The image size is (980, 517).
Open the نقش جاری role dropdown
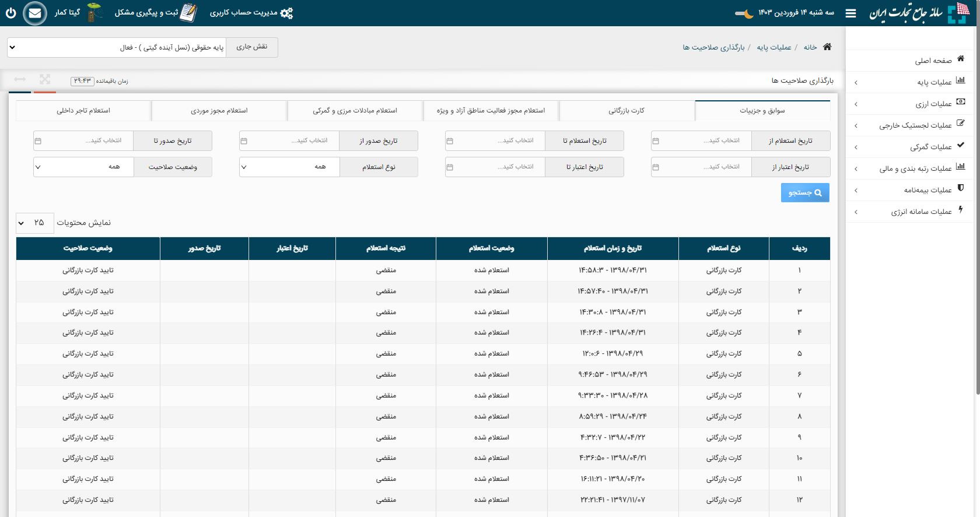click(117, 47)
